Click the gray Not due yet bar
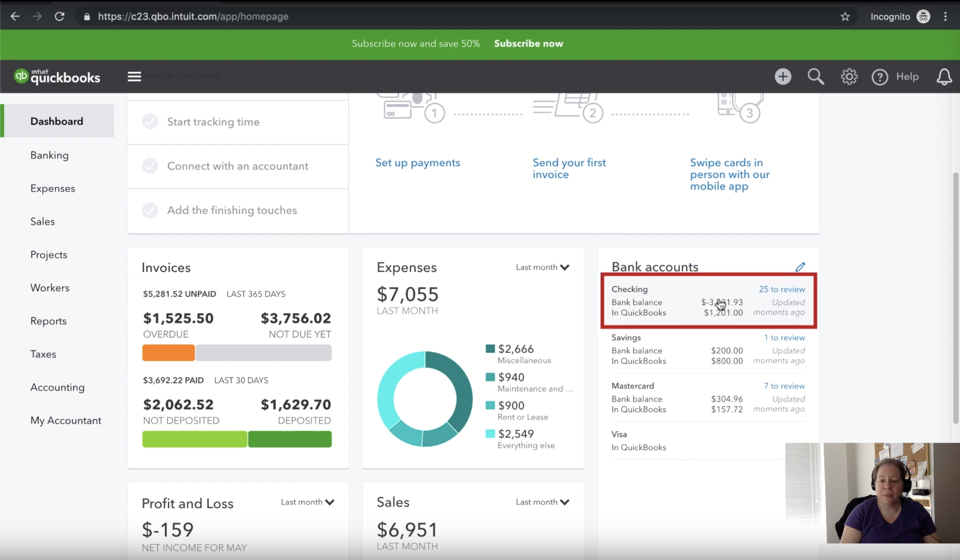Image resolution: width=960 pixels, height=560 pixels. pos(264,353)
